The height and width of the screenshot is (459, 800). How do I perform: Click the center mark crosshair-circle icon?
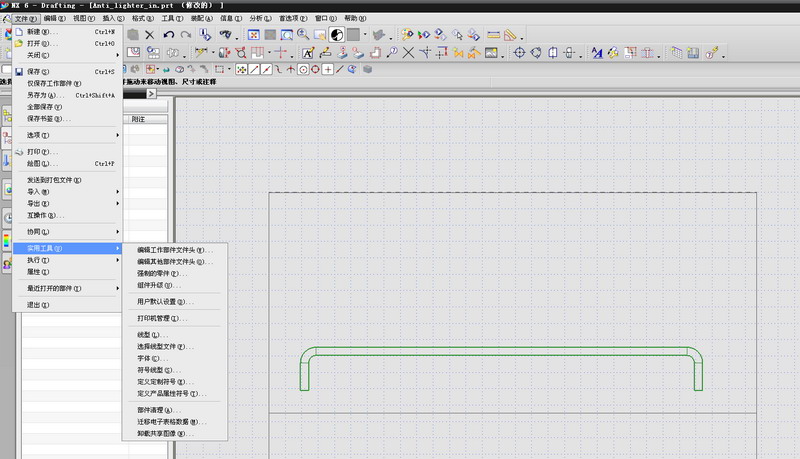[519, 53]
